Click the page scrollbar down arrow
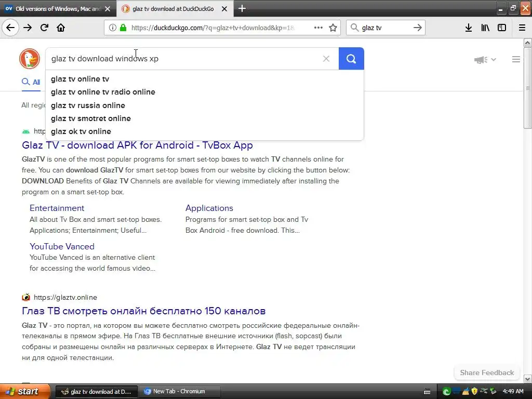This screenshot has height=399, width=532. [x=527, y=379]
